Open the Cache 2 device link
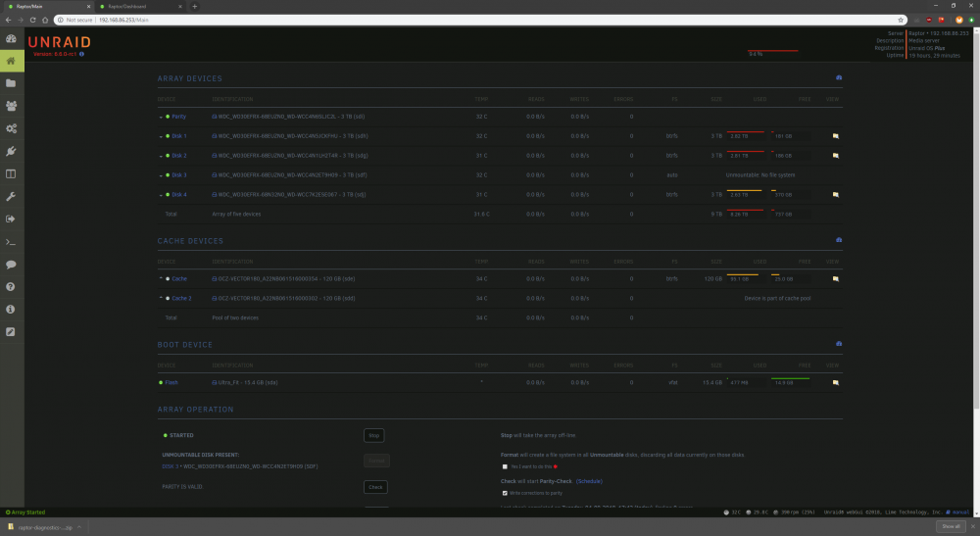This screenshot has height=536, width=980. [x=181, y=298]
